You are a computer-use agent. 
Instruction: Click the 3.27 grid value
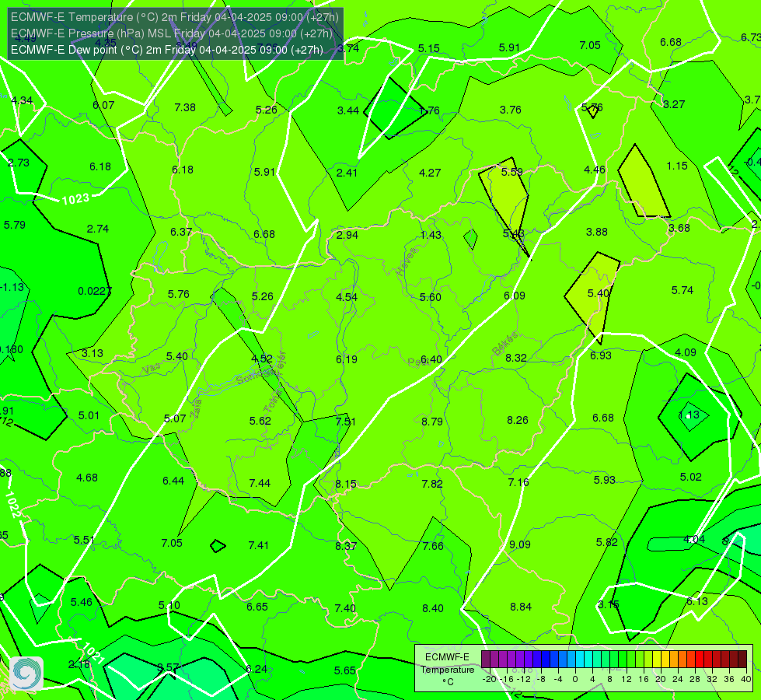(674, 104)
